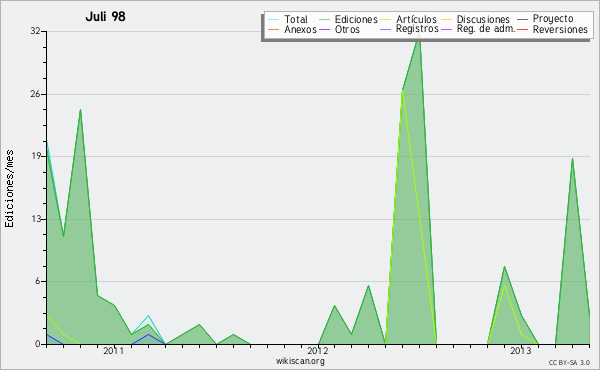The width and height of the screenshot is (600, 370).
Task: Click the CC BY-SA 3.0 license text
Action: (569, 362)
